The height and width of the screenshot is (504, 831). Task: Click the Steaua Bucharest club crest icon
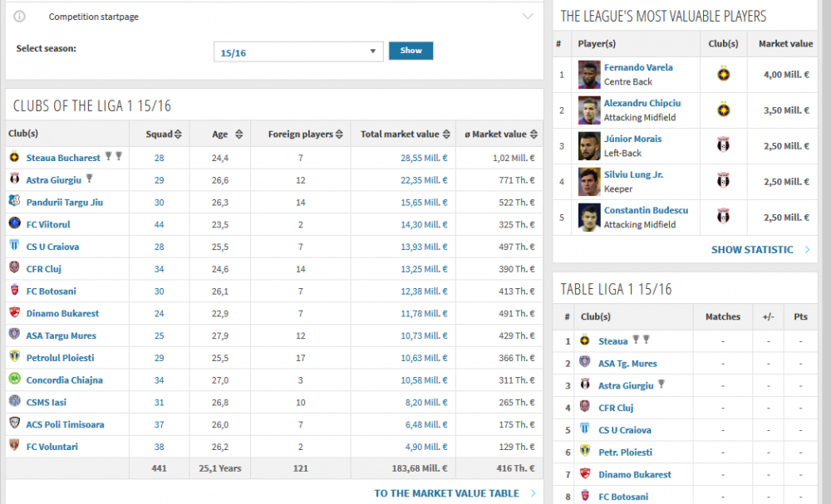coord(14,157)
